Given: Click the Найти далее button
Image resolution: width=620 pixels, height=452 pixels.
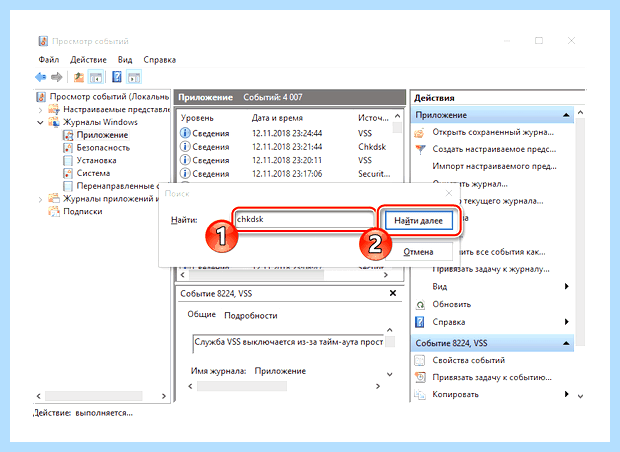Looking at the screenshot, I should pyautogui.click(x=418, y=221).
